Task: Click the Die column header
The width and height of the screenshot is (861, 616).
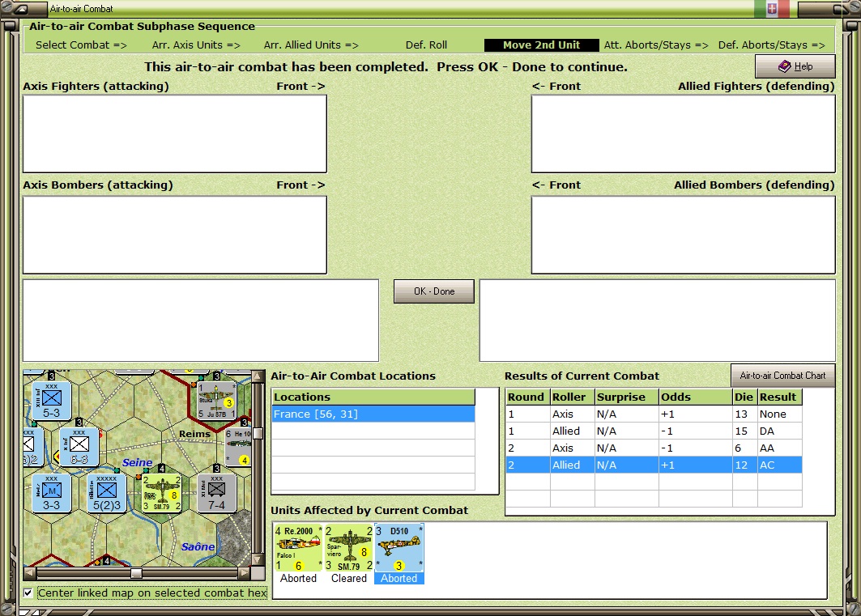Action: 744,397
